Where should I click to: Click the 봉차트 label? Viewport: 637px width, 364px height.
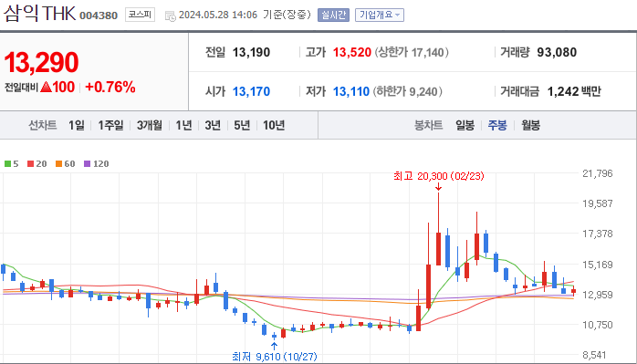click(x=429, y=126)
